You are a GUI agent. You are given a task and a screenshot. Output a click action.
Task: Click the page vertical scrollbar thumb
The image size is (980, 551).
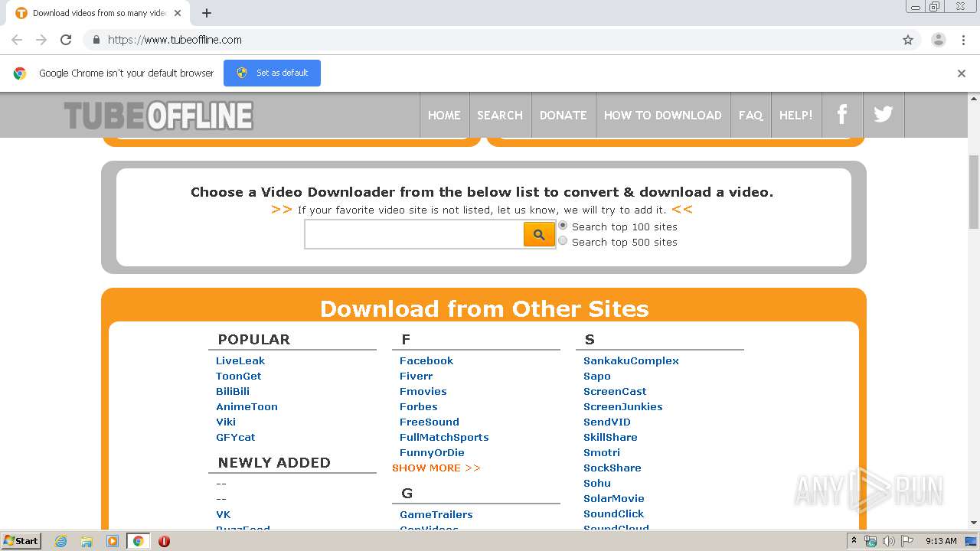pyautogui.click(x=974, y=191)
